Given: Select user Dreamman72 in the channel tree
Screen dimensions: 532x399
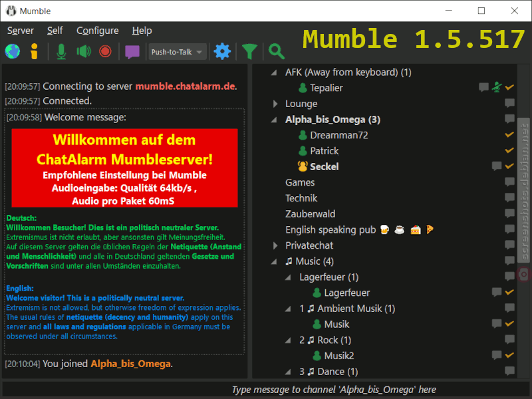Looking at the screenshot, I should [339, 136].
